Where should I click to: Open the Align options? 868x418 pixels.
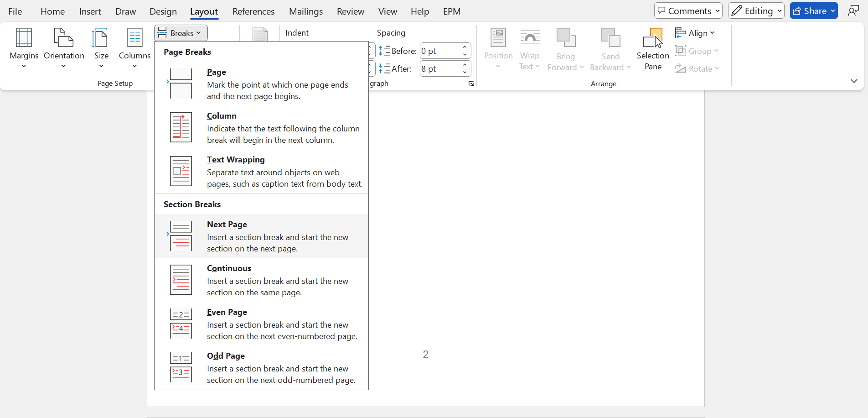coord(696,33)
